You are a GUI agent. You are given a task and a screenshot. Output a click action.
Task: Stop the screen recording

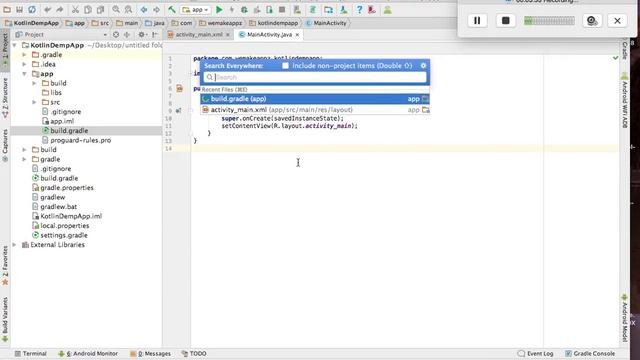(505, 20)
